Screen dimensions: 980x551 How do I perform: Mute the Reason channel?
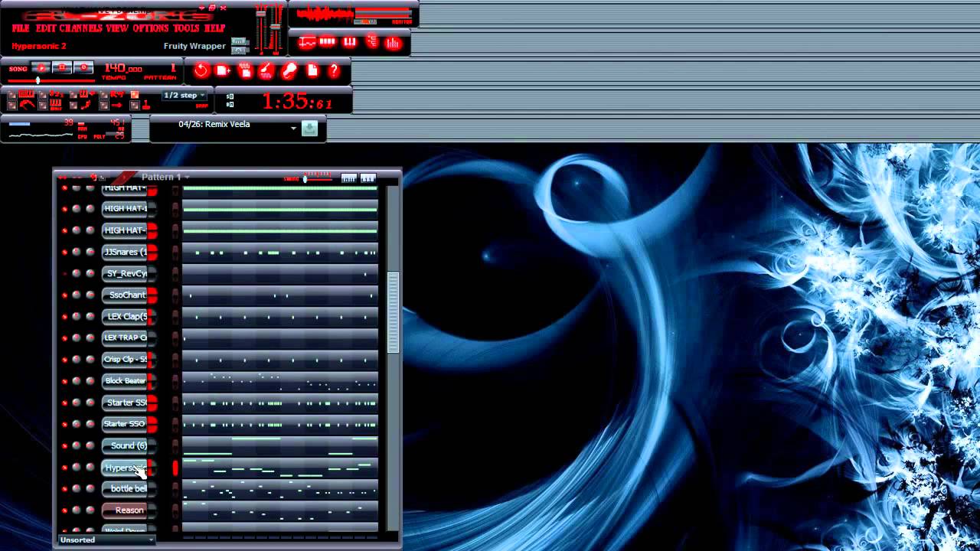coord(64,510)
